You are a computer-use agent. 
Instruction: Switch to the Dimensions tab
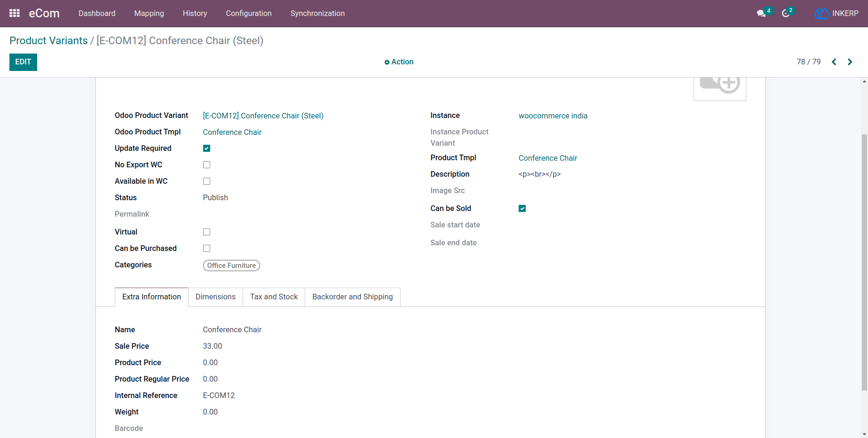(x=215, y=297)
